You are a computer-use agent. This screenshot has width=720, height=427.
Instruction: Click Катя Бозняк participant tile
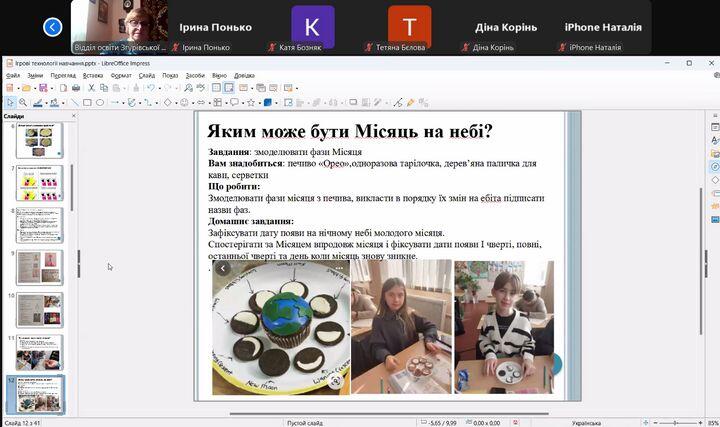tap(313, 28)
